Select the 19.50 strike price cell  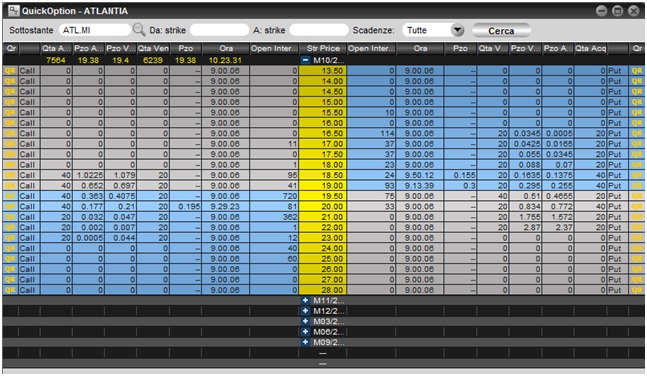click(323, 196)
